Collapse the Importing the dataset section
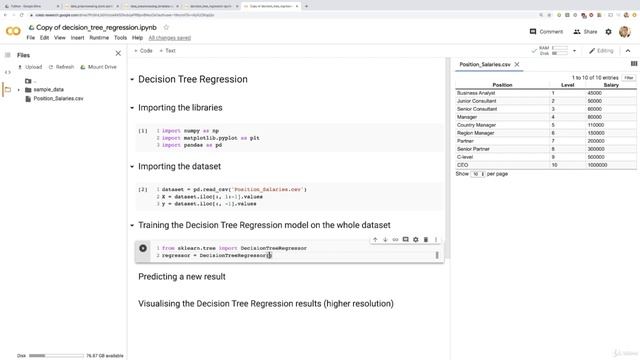 click(x=132, y=167)
